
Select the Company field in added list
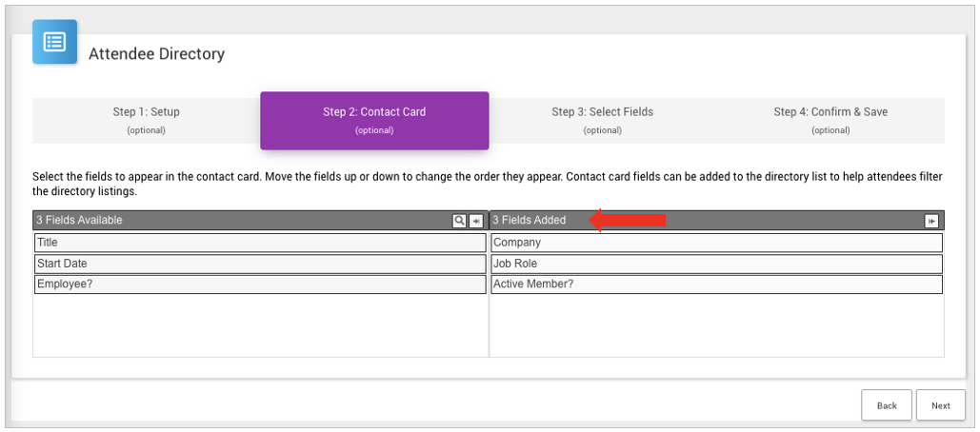pos(717,243)
